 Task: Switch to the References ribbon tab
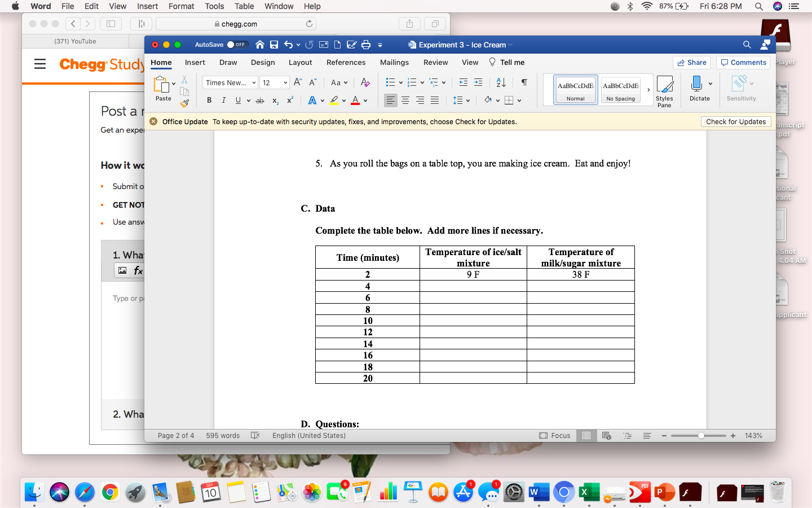(x=346, y=63)
